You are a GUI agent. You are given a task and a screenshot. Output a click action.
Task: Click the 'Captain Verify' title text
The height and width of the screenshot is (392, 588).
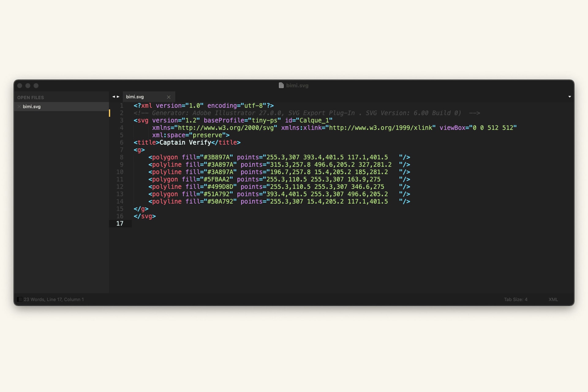[x=185, y=142]
